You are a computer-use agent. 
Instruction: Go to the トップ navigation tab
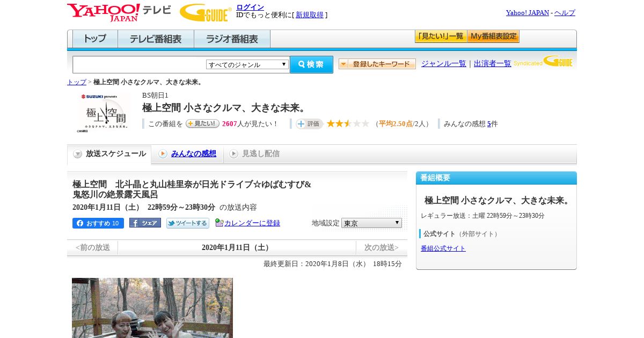[95, 39]
